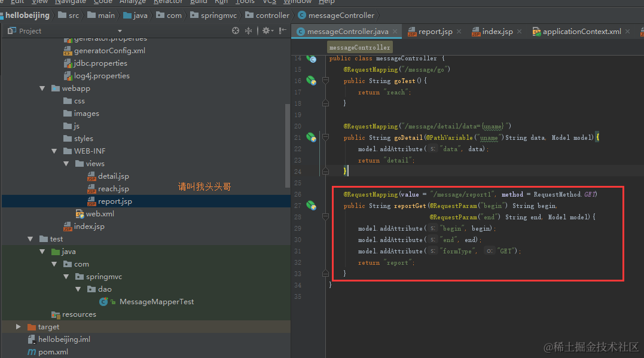Switch to report.jsp tab
This screenshot has width=644, height=358.
tap(435, 32)
